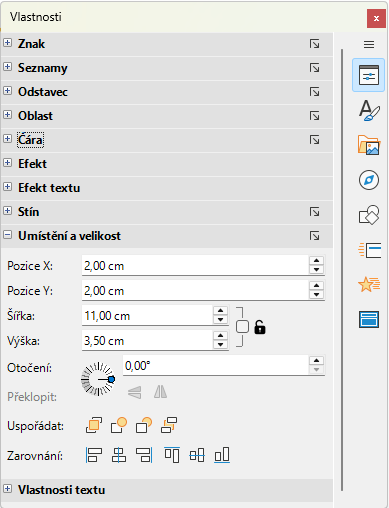The width and height of the screenshot is (389, 508).
Task: Flip object horizontally in Překlopit
Action: (160, 392)
